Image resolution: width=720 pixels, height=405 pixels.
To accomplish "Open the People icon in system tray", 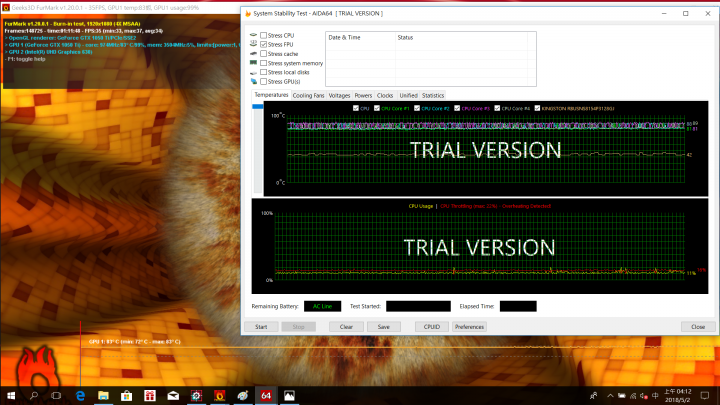I will click(x=593, y=395).
